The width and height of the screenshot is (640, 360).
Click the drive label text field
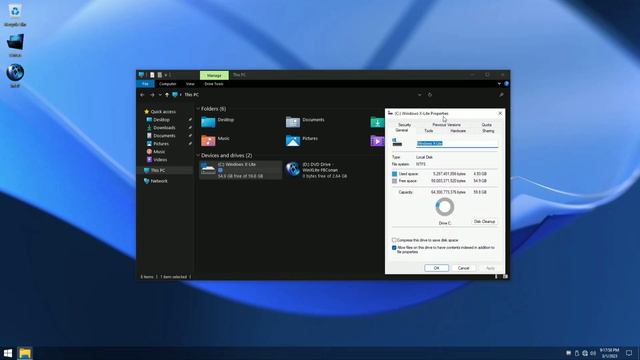pos(457,144)
